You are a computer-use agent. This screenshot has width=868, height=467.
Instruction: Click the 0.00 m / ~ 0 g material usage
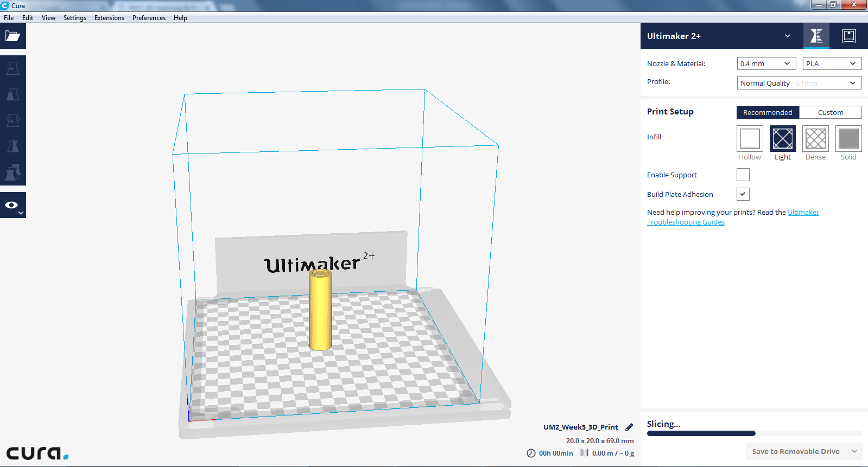613,453
